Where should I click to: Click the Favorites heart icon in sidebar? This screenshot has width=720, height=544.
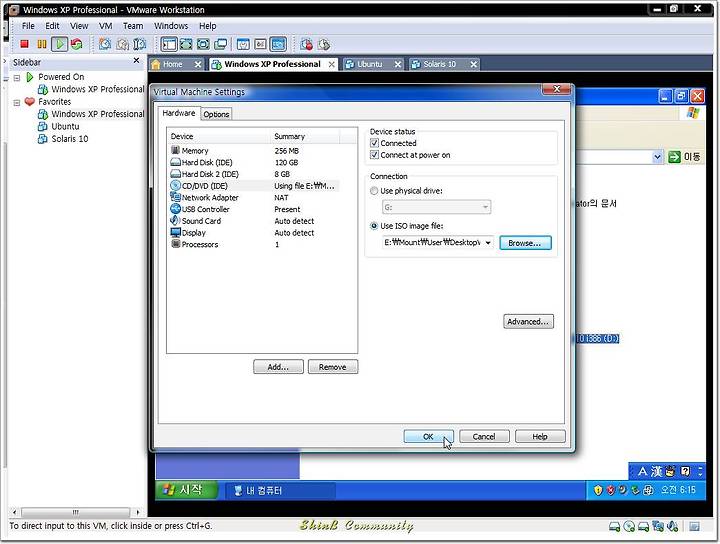pyautogui.click(x=29, y=101)
